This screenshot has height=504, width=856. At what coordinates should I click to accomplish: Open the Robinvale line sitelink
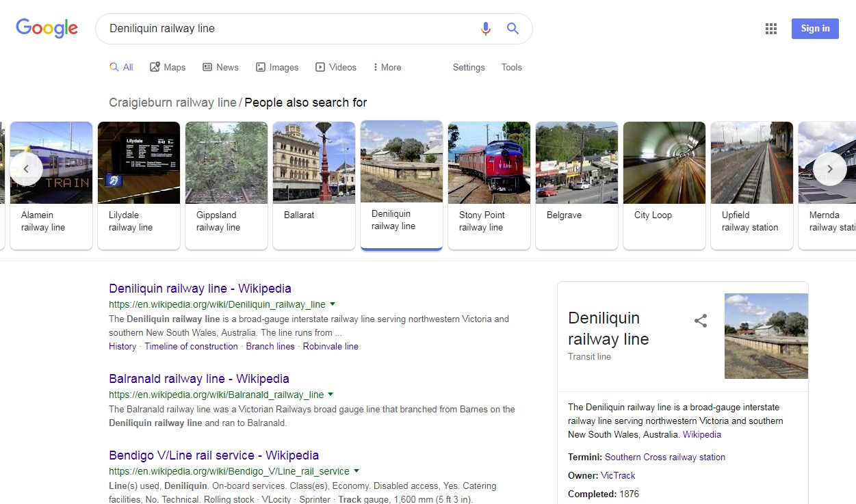pos(330,347)
